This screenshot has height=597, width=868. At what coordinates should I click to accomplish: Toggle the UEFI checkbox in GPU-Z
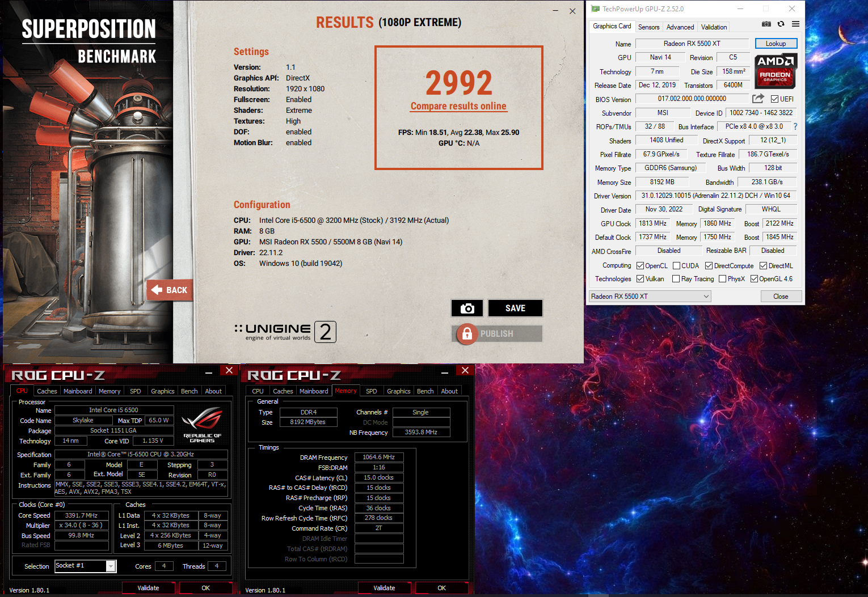pyautogui.click(x=774, y=99)
